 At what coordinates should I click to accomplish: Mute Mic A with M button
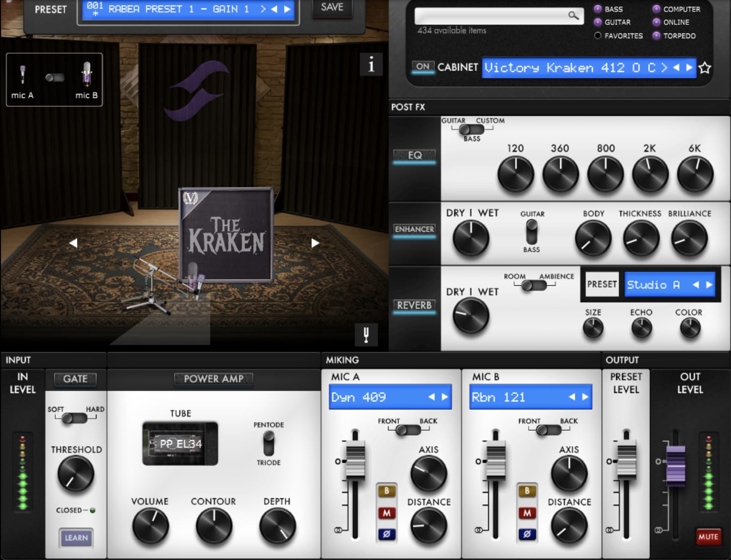click(x=386, y=513)
